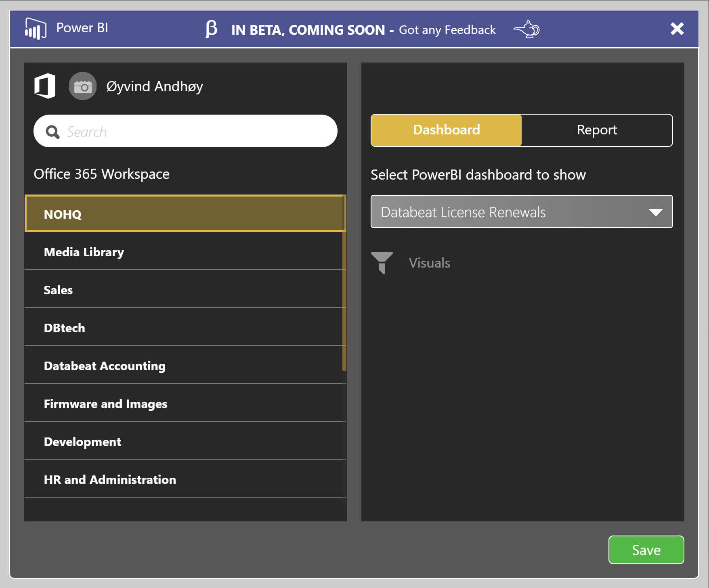
Task: Click the Visuals label
Action: [430, 263]
